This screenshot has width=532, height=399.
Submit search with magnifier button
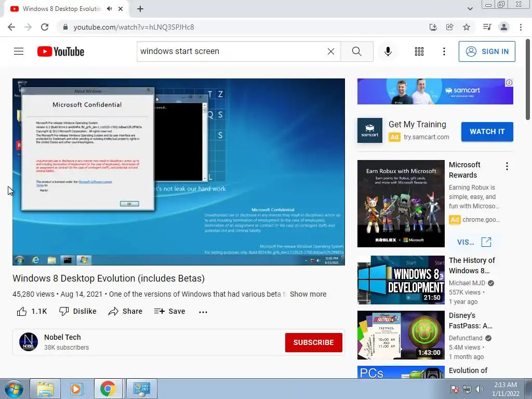pyautogui.click(x=356, y=51)
